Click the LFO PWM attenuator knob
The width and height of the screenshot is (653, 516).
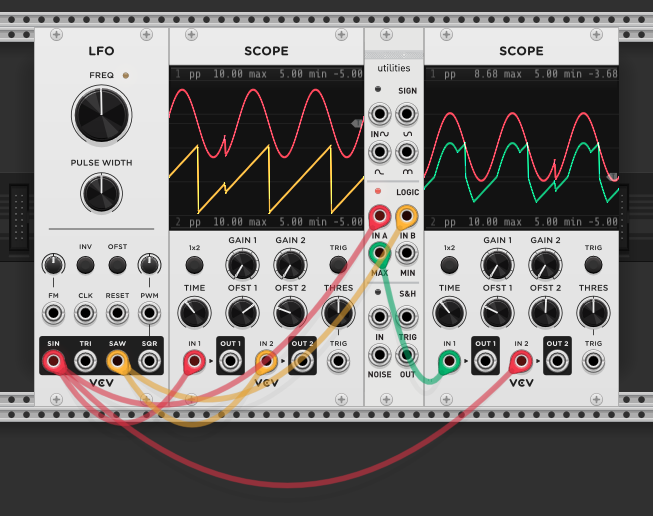pyautogui.click(x=149, y=265)
